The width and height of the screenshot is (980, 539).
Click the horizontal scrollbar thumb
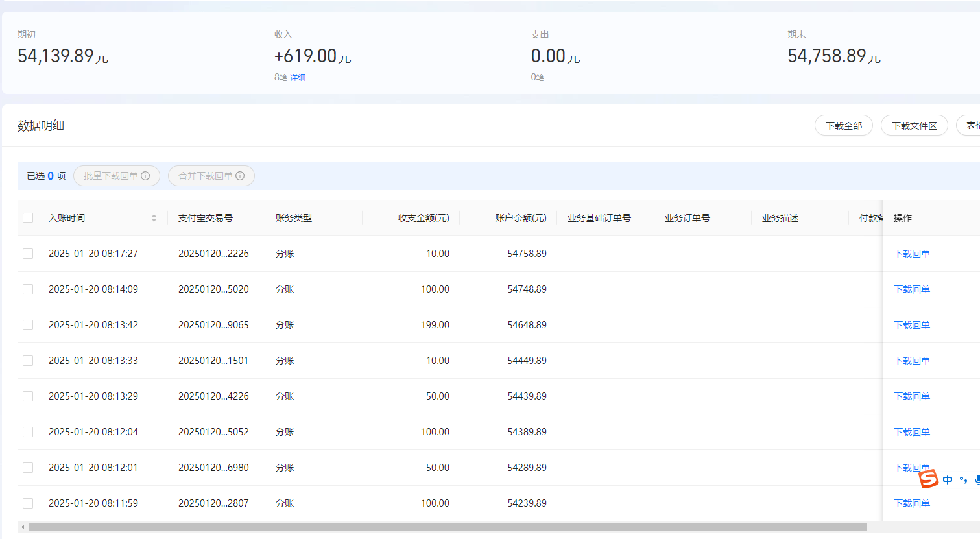coord(448,527)
